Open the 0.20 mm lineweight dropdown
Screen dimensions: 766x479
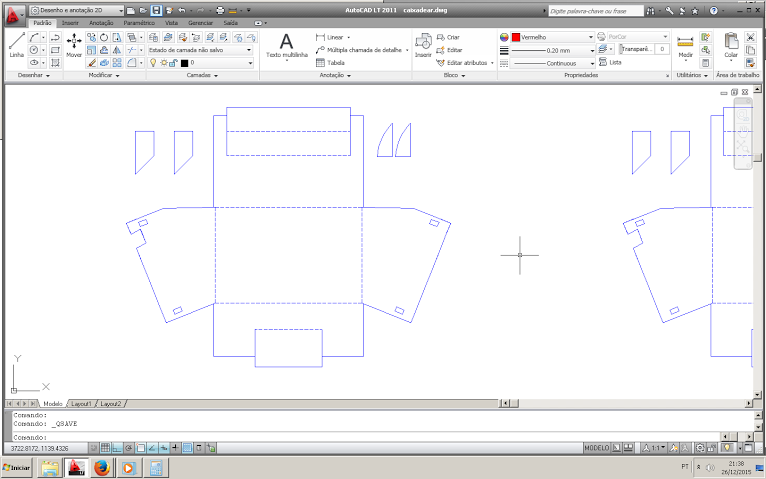[553, 50]
